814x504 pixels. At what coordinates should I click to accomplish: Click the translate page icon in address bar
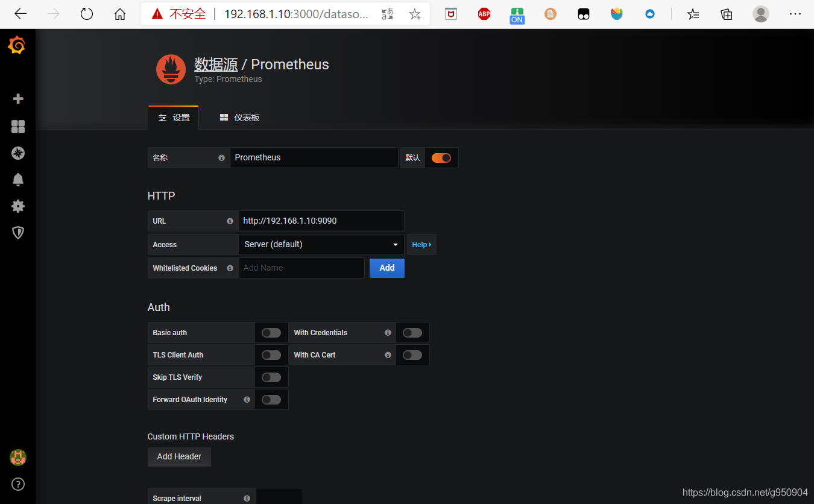tap(388, 14)
